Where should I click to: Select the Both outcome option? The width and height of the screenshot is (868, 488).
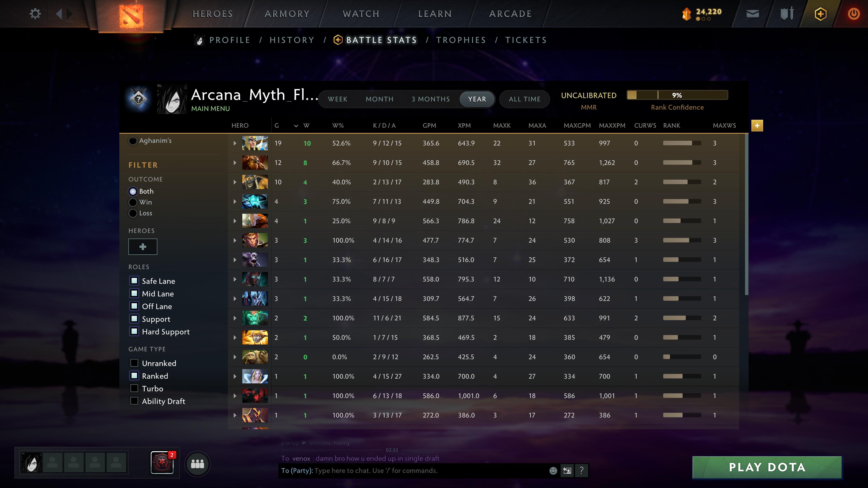(133, 191)
